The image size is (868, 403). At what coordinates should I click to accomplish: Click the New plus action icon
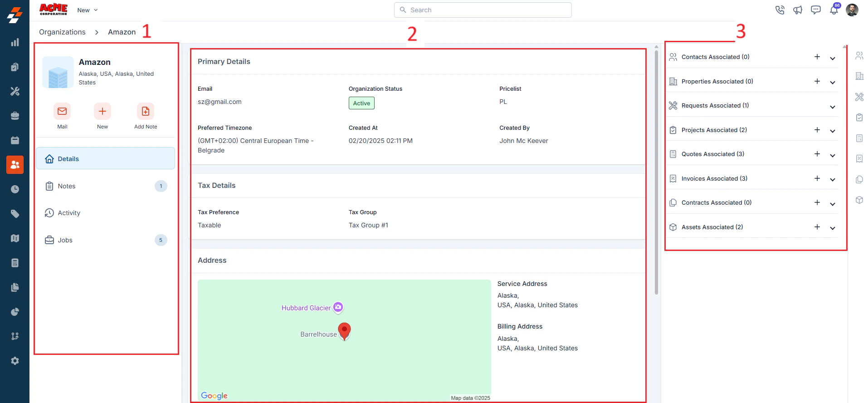coord(102,111)
